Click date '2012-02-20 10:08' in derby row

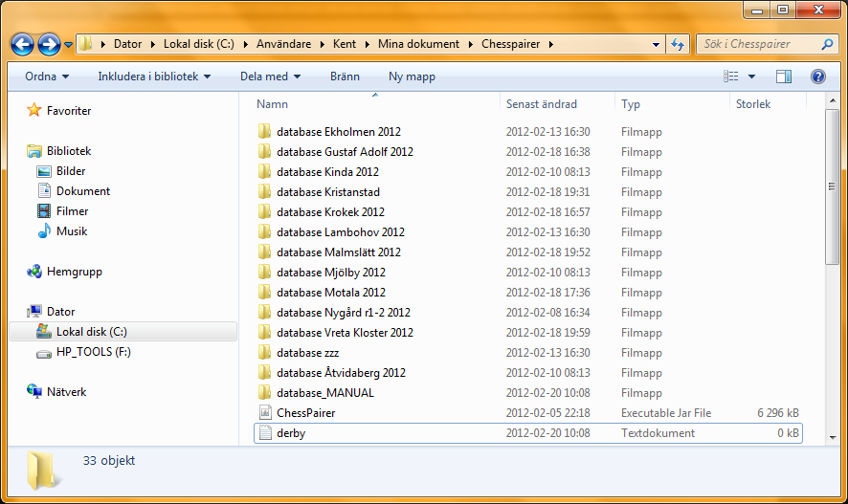click(547, 433)
